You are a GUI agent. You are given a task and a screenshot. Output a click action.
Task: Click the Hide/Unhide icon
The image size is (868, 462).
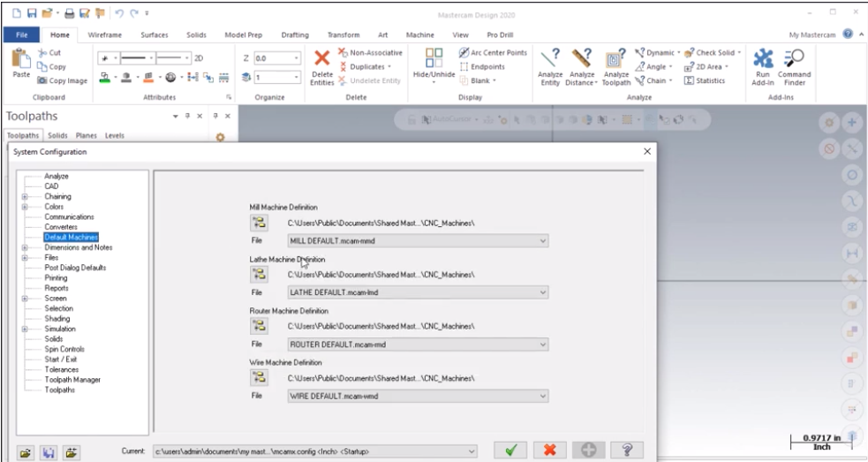coord(434,57)
